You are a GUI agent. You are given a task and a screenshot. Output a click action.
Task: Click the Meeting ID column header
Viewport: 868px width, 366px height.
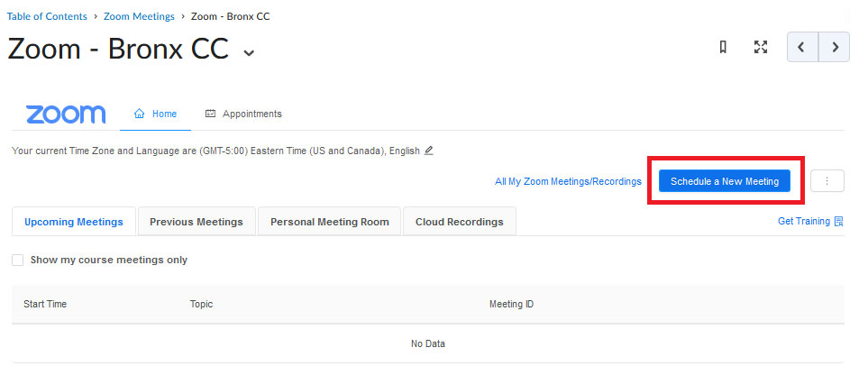click(511, 304)
